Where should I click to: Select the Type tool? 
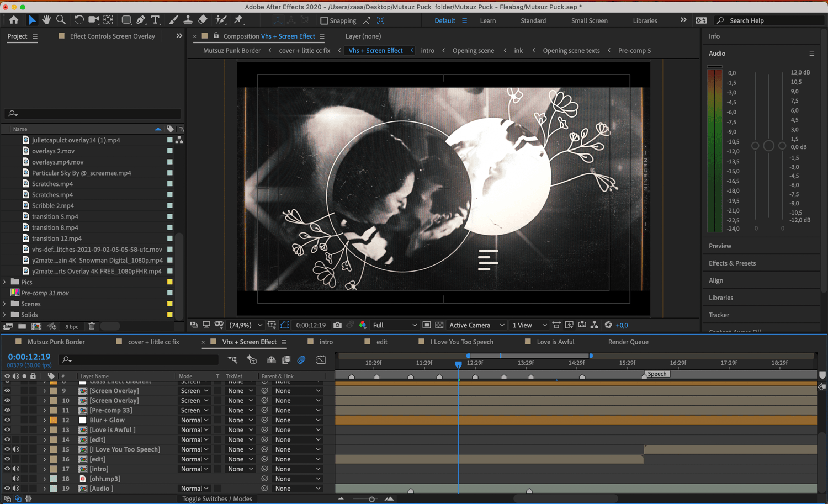[155, 20]
